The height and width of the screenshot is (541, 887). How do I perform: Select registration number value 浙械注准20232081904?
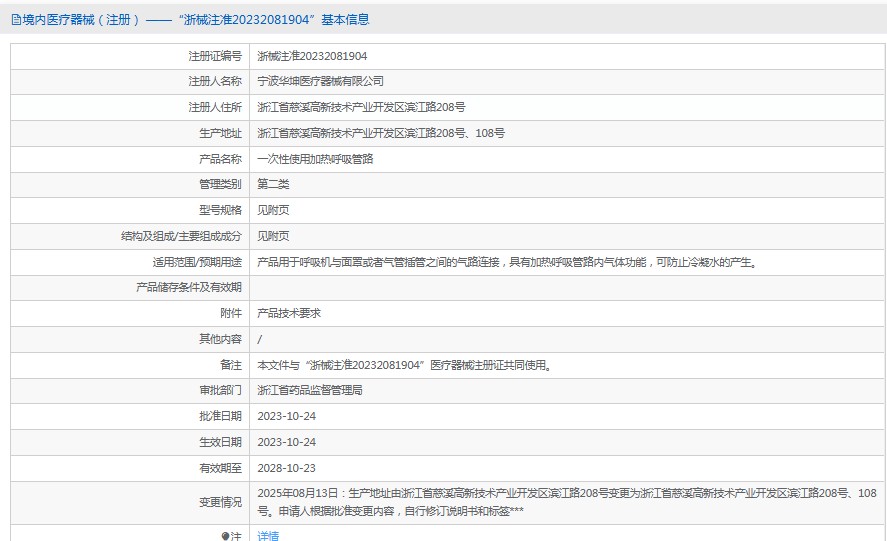312,56
